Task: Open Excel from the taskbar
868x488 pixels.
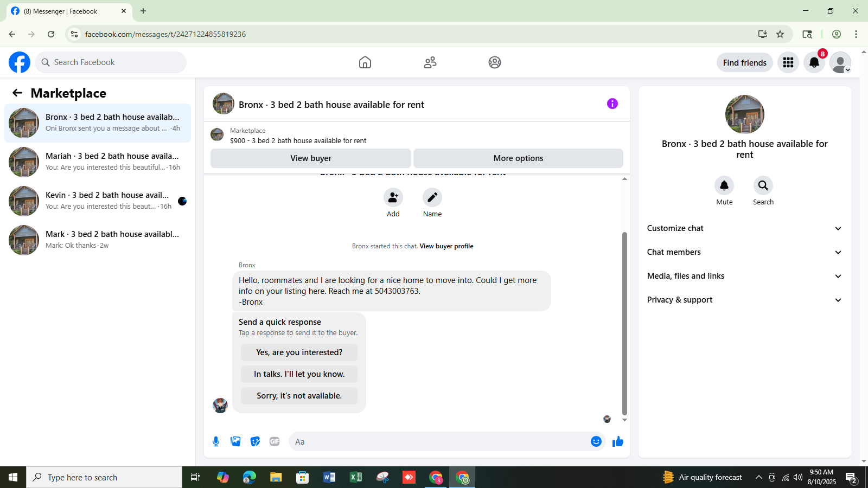Action: pos(356,477)
